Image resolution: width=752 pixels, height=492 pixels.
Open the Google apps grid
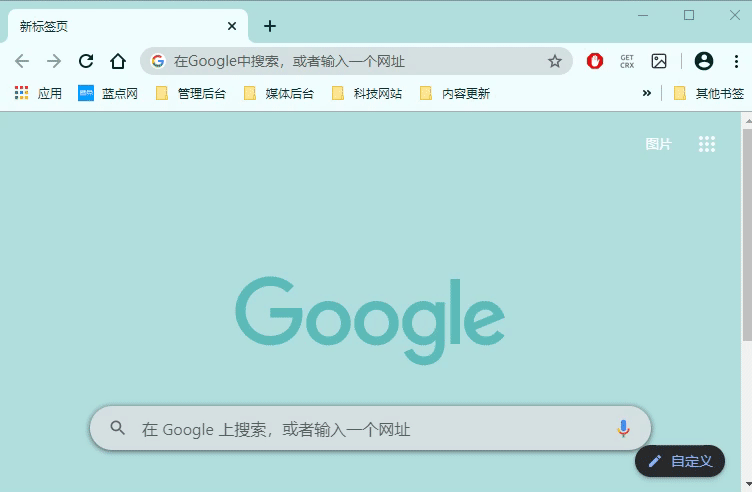[707, 144]
